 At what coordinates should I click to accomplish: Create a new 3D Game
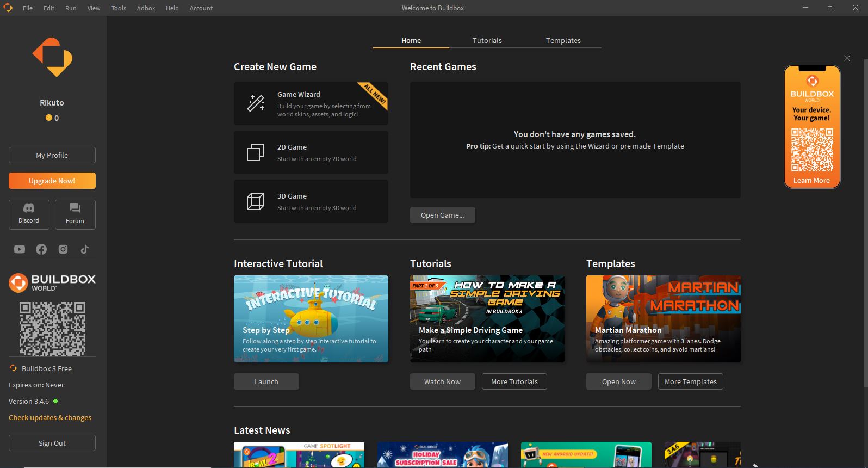coord(311,201)
